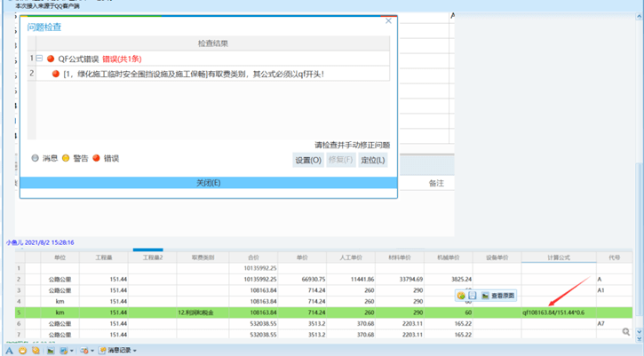The image size is (644, 356).
Task: Click the 修复(F) button
Action: [340, 160]
